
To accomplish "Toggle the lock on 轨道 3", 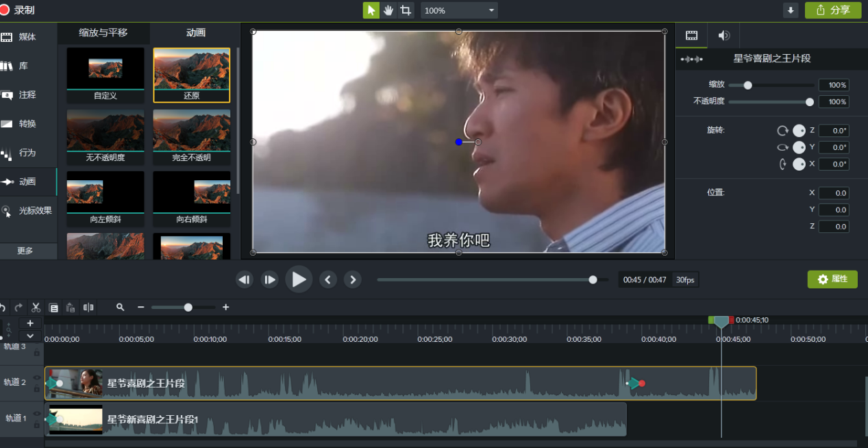I will click(x=37, y=353).
